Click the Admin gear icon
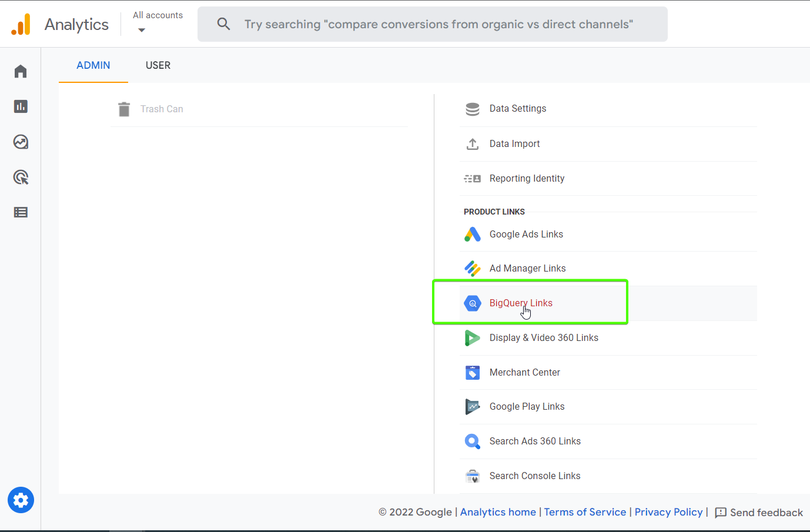The width and height of the screenshot is (810, 532). click(21, 500)
